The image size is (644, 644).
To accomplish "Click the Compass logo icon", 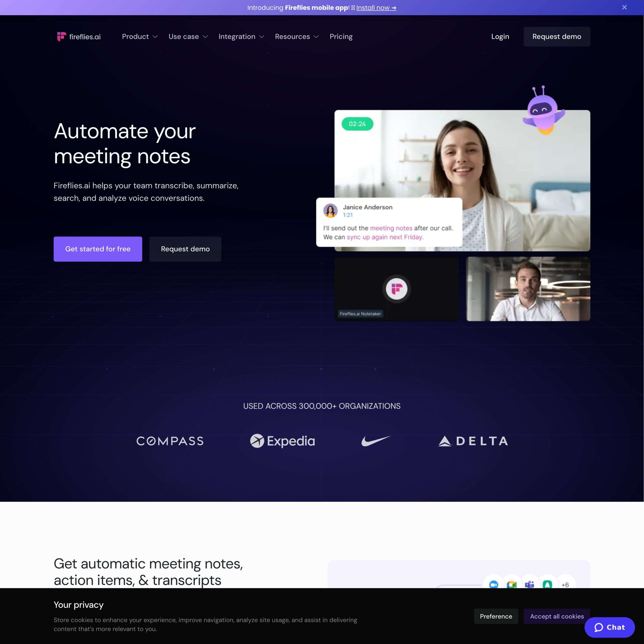I will click(170, 440).
